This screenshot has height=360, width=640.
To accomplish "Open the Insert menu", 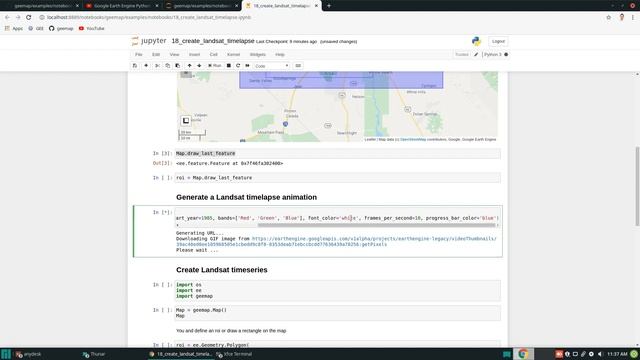I will [194, 54].
